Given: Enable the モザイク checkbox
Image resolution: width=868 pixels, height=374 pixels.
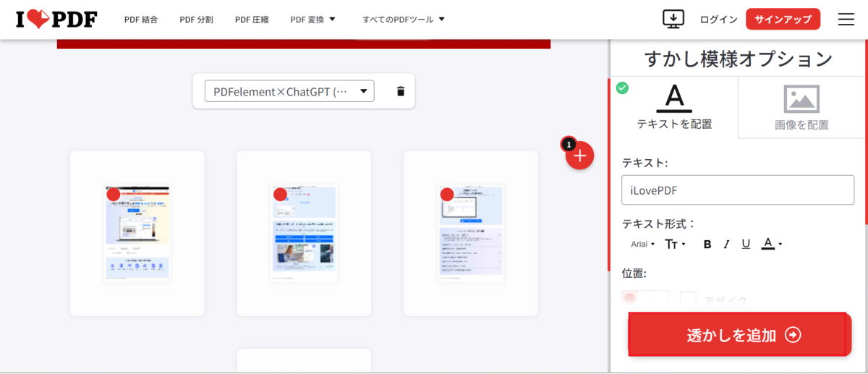Looking at the screenshot, I should pos(688,299).
